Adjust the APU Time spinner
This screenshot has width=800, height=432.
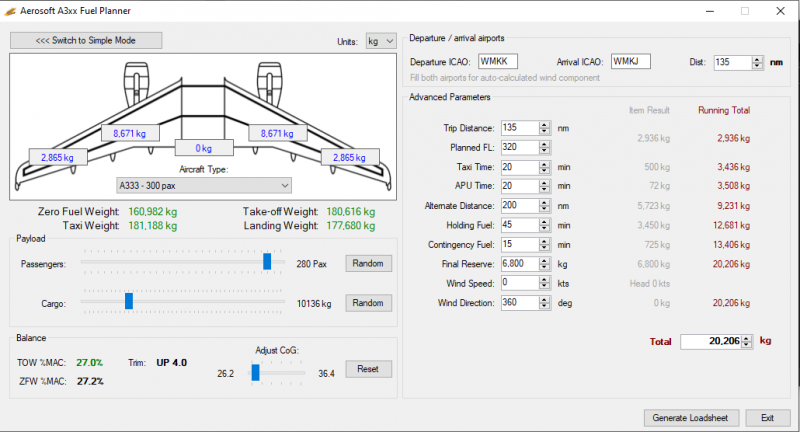(544, 186)
